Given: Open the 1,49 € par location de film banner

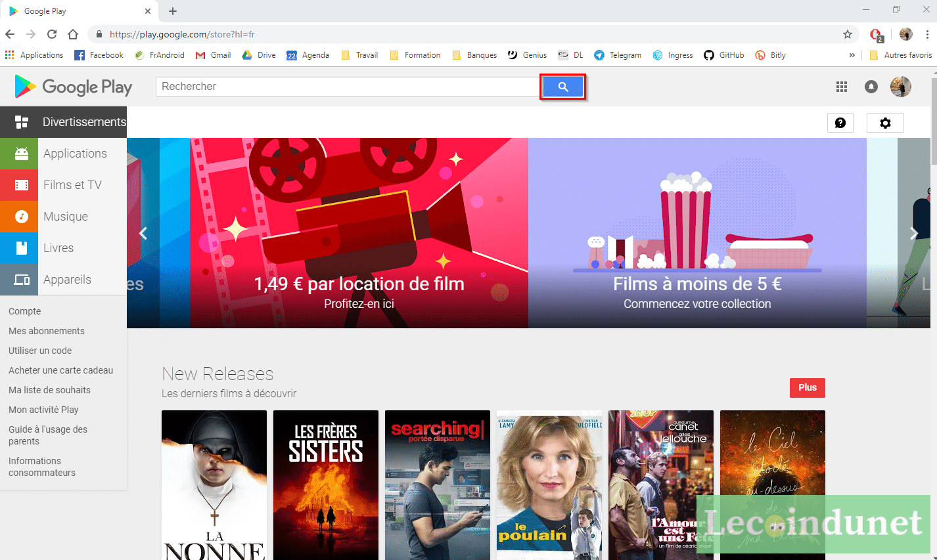Looking at the screenshot, I should point(359,233).
